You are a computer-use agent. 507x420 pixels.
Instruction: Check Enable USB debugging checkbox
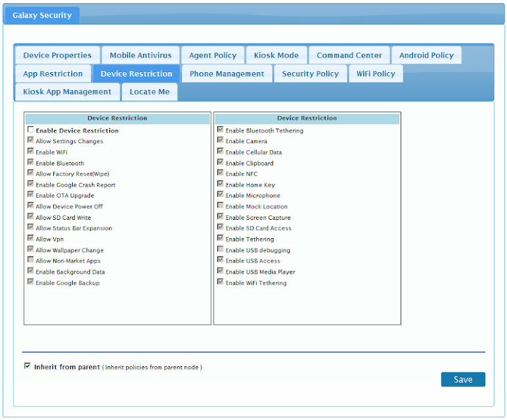click(x=221, y=249)
